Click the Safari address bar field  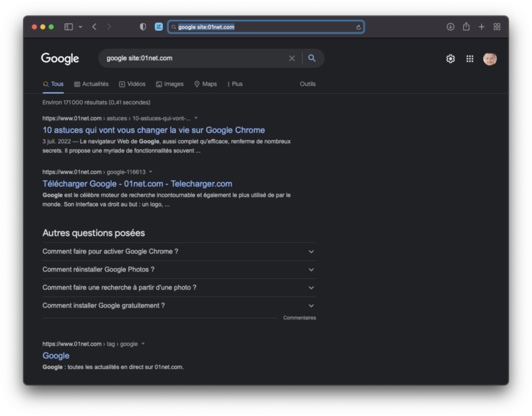tap(266, 27)
